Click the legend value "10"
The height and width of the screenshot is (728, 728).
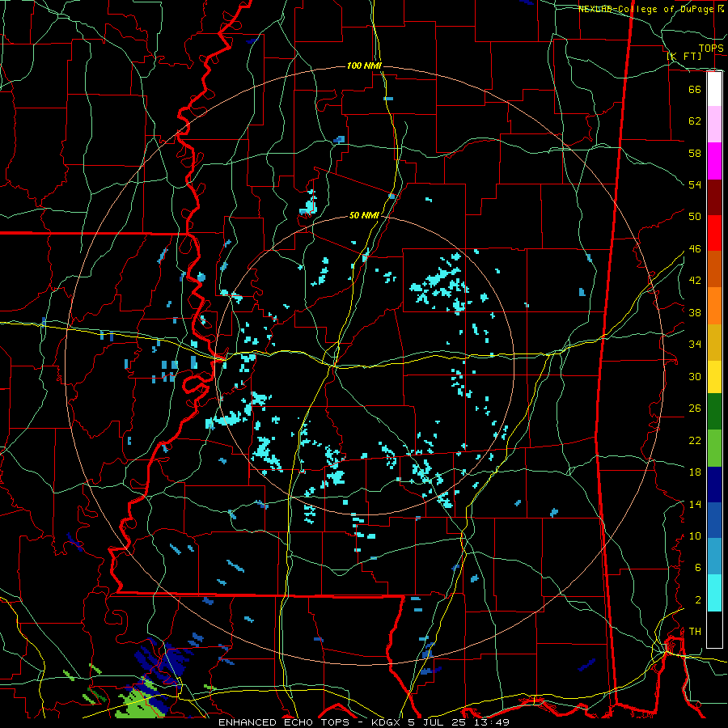(x=695, y=536)
